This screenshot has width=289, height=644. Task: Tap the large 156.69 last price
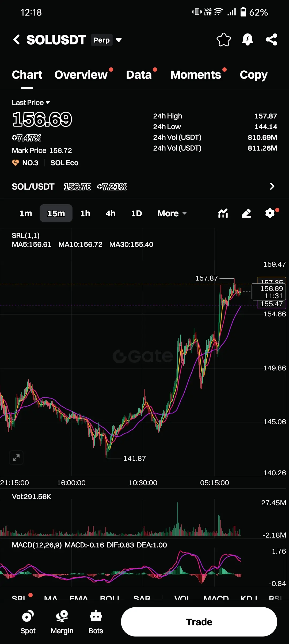[x=42, y=119]
